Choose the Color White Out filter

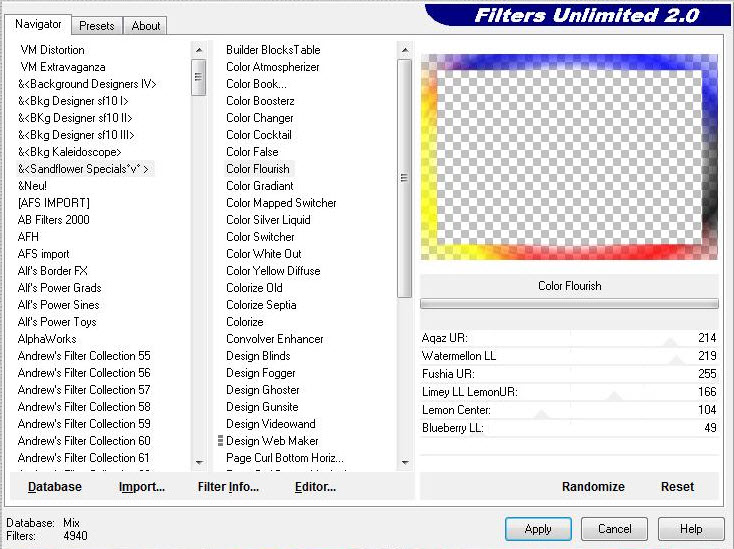pos(264,254)
